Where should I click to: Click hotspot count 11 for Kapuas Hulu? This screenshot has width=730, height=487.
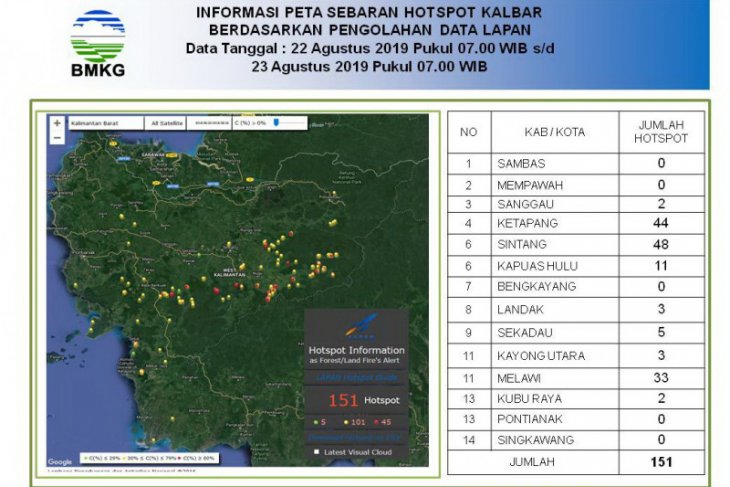(661, 266)
